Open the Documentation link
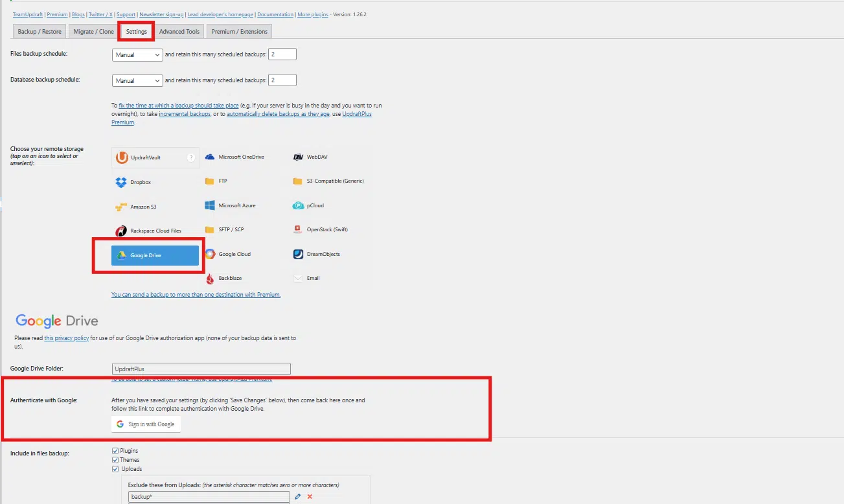 [275, 14]
